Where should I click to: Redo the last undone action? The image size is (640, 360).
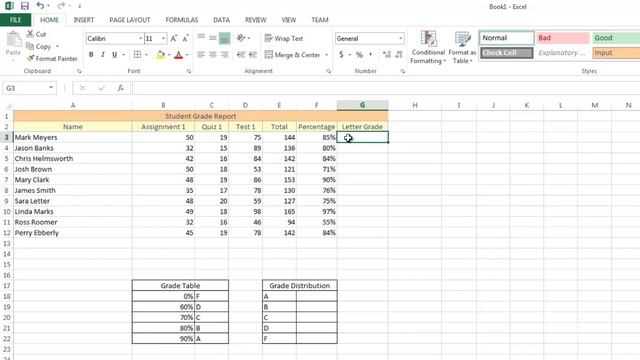pos(61,6)
